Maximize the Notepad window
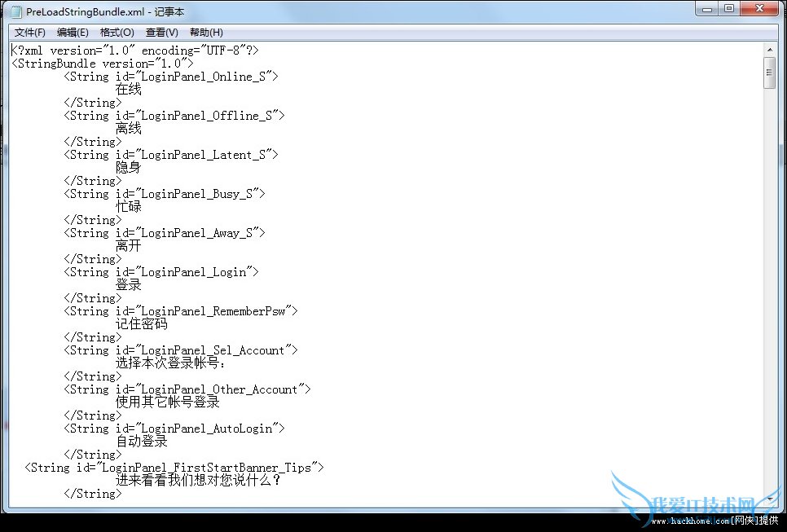Image resolution: width=787 pixels, height=532 pixels. (729, 8)
